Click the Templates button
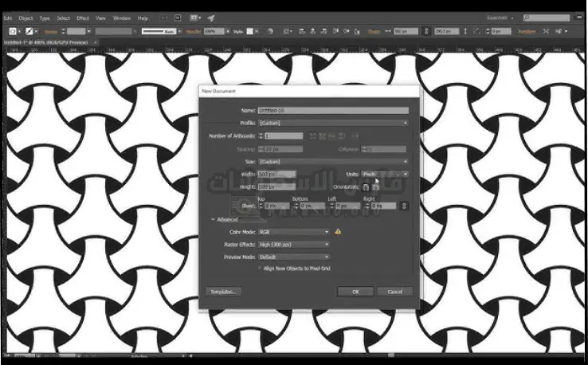Image resolution: width=588 pixels, height=365 pixels. 223,292
